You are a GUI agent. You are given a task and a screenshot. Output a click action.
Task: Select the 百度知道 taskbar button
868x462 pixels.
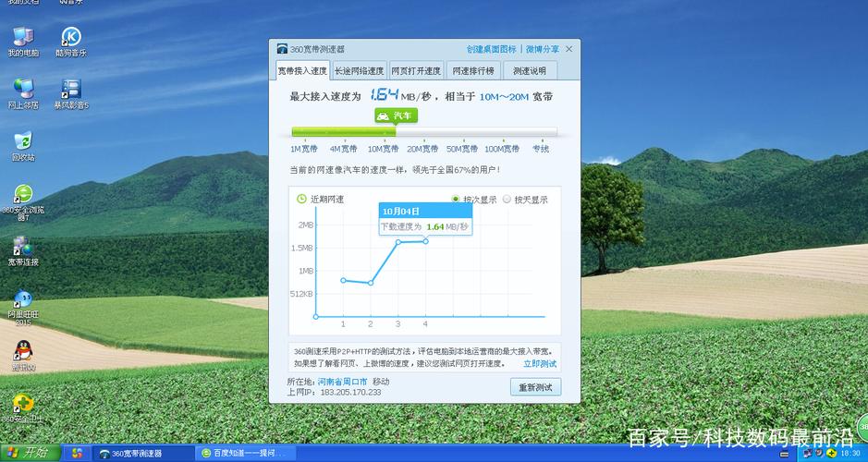245,453
